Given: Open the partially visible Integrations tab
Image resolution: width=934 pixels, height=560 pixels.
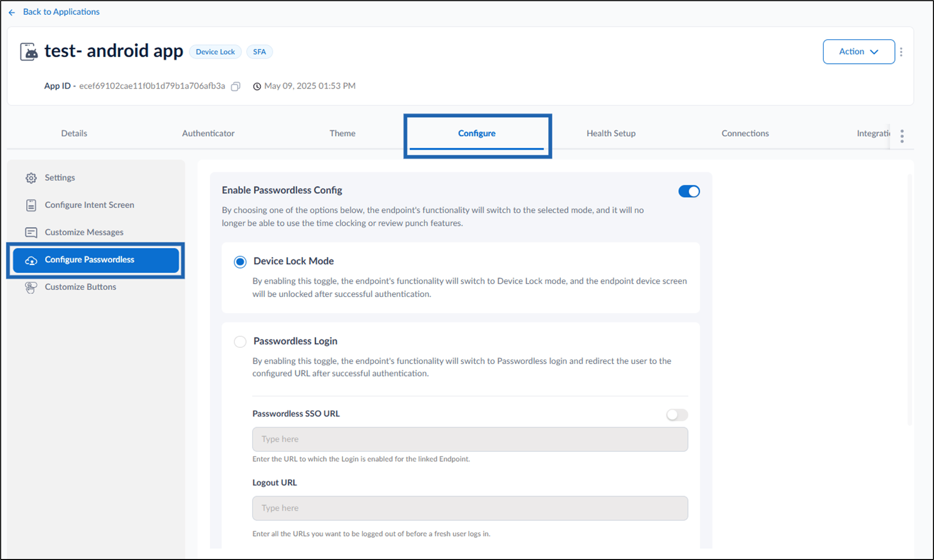Looking at the screenshot, I should 873,133.
